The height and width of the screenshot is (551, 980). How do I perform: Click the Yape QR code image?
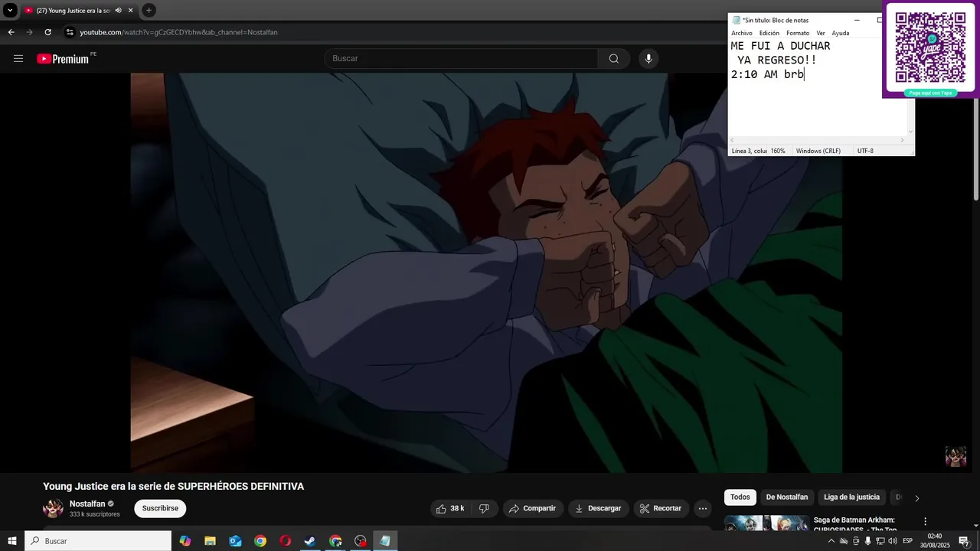click(931, 47)
